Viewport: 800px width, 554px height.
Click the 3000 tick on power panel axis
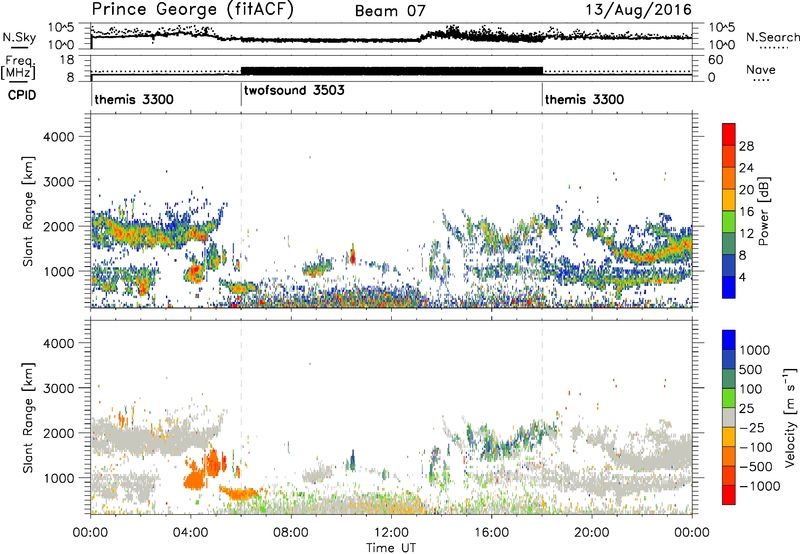59,182
